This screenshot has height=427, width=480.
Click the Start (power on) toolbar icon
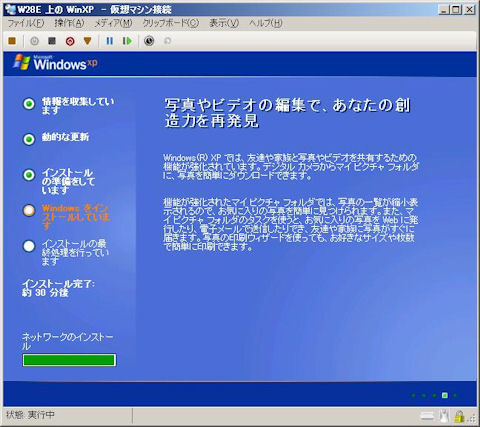tap(34, 41)
